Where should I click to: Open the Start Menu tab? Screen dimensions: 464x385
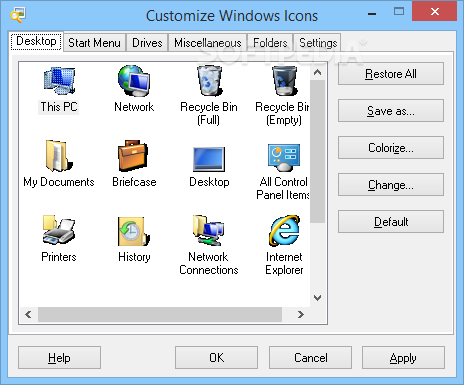pyautogui.click(x=94, y=43)
